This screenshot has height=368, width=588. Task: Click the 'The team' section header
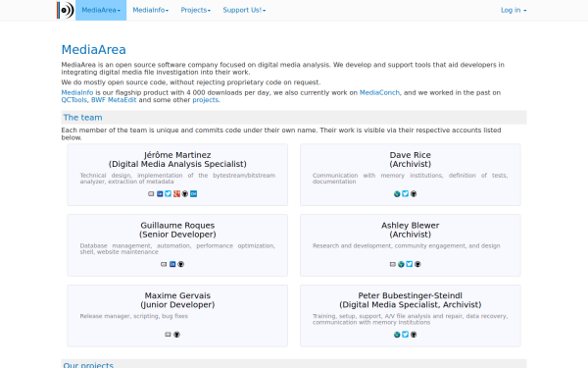click(x=294, y=118)
